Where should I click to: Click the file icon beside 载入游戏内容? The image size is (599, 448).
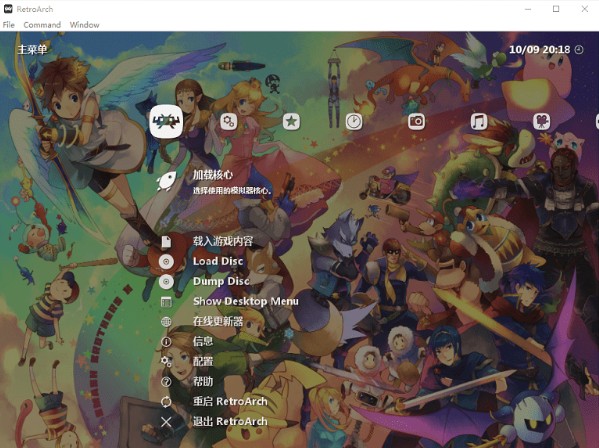166,241
